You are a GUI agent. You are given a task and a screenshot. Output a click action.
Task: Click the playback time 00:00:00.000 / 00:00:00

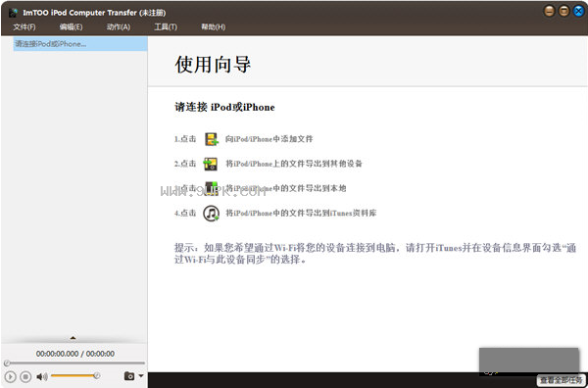[x=75, y=354]
